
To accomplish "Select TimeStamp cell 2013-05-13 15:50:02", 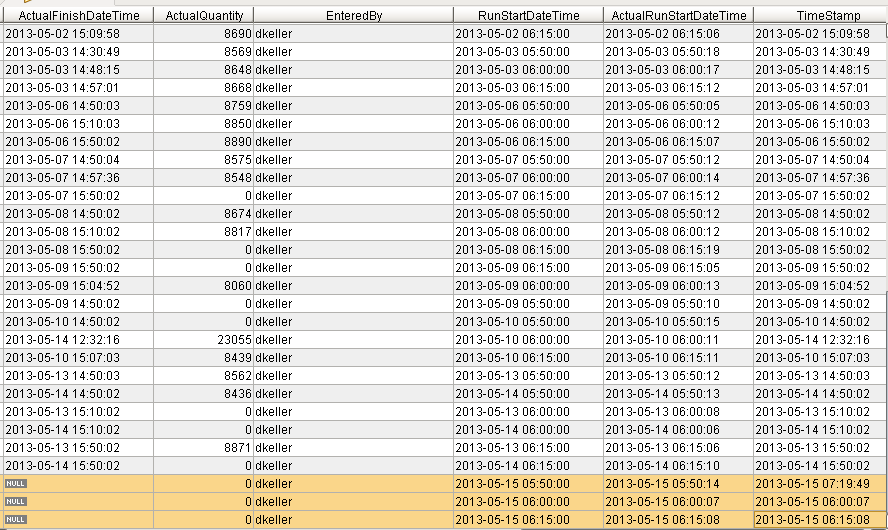I will 820,447.
